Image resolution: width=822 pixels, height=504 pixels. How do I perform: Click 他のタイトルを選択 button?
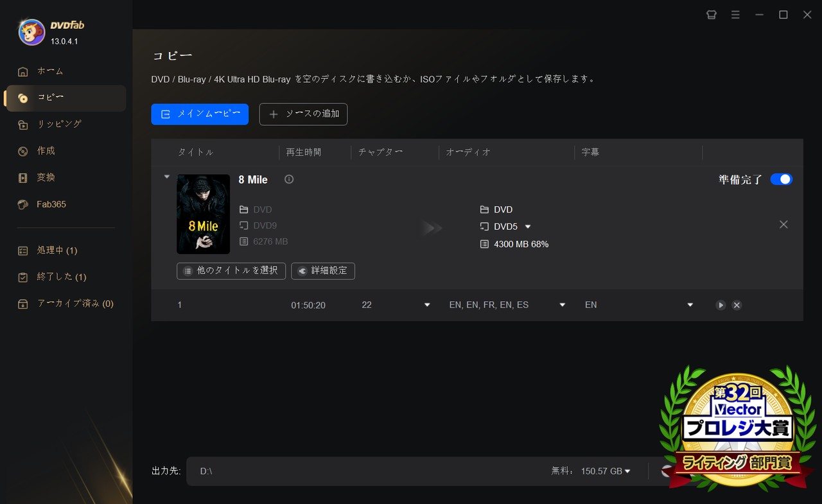pos(231,271)
